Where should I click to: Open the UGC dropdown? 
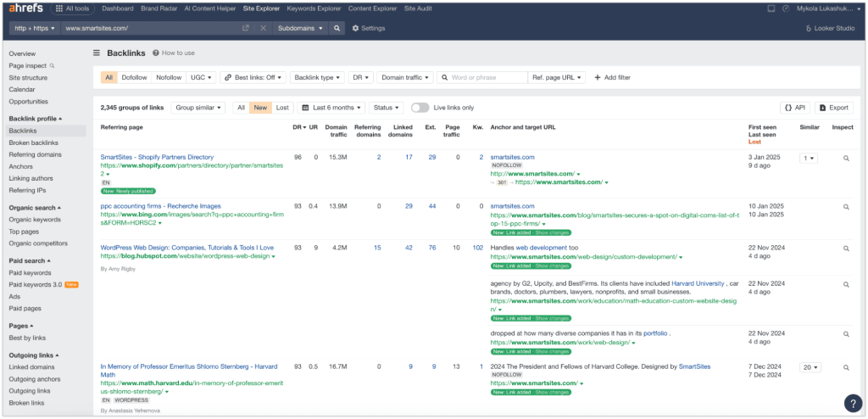pos(201,77)
